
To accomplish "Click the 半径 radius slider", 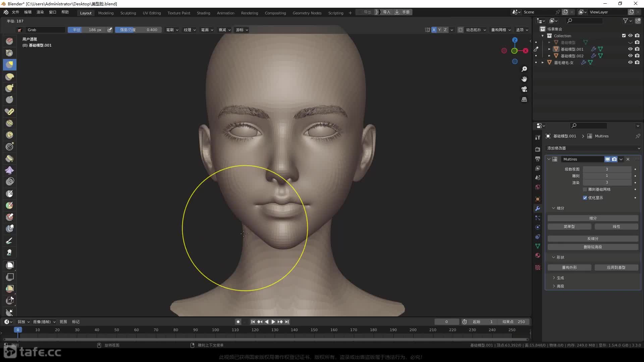I will [87, 30].
